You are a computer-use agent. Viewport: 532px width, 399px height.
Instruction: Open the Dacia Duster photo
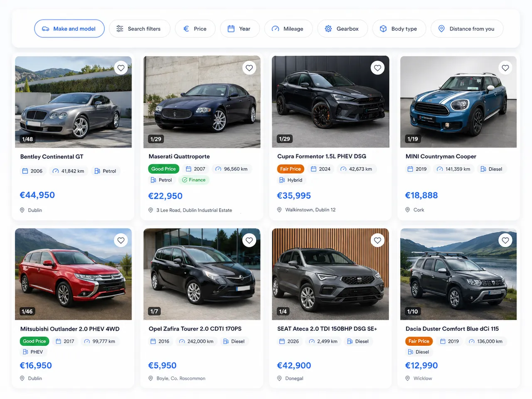click(458, 274)
